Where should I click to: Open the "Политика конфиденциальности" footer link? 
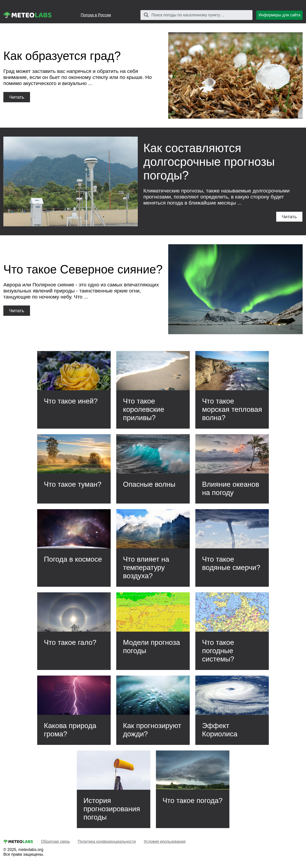107,841
